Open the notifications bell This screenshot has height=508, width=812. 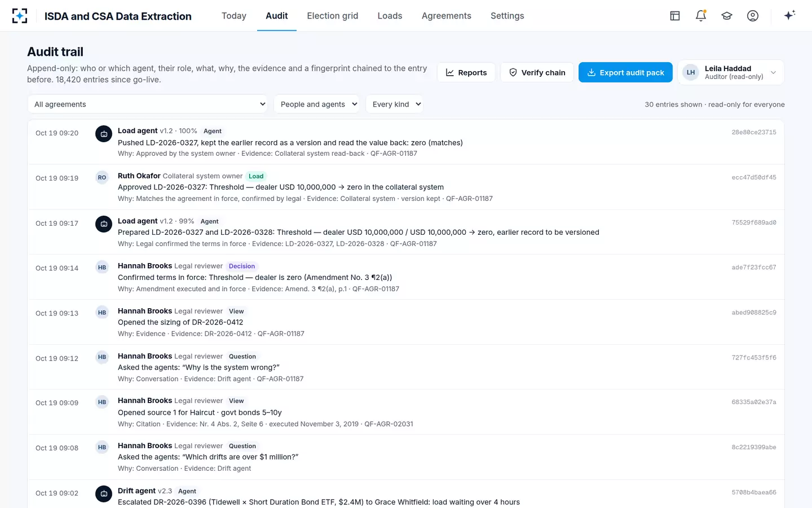(701, 16)
